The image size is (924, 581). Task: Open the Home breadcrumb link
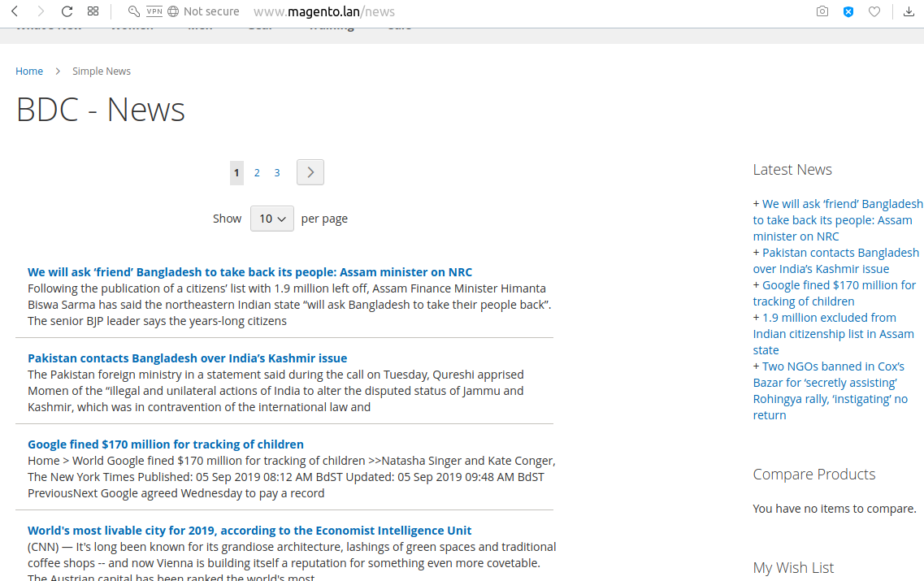(29, 71)
